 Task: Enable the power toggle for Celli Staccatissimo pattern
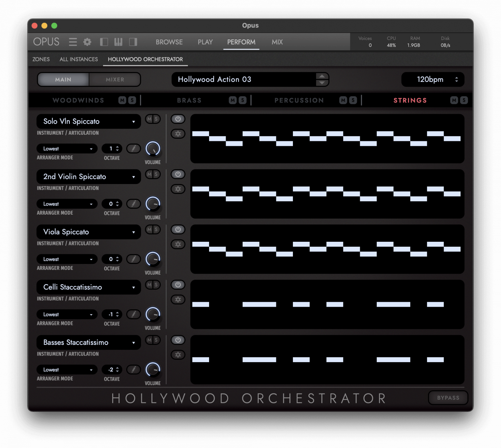[x=178, y=285]
